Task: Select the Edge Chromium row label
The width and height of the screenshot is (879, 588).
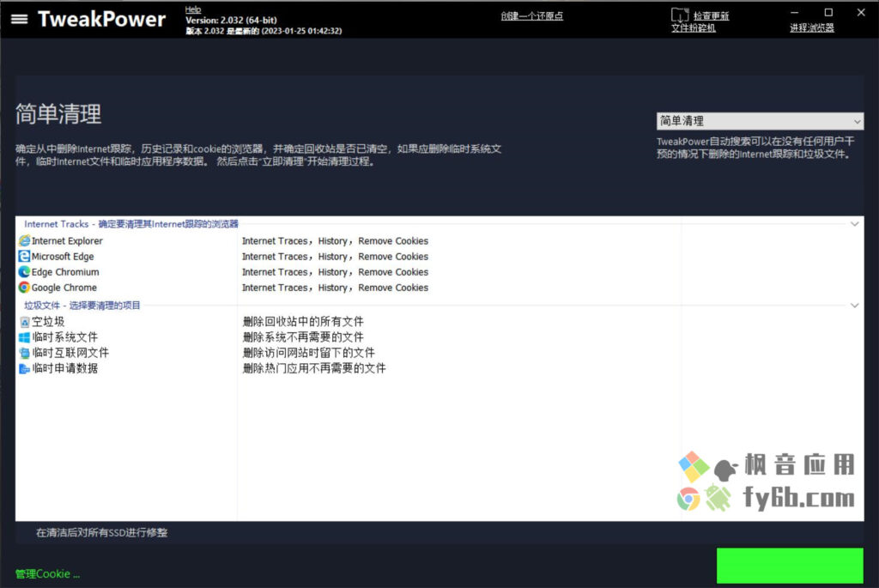Action: [x=65, y=272]
